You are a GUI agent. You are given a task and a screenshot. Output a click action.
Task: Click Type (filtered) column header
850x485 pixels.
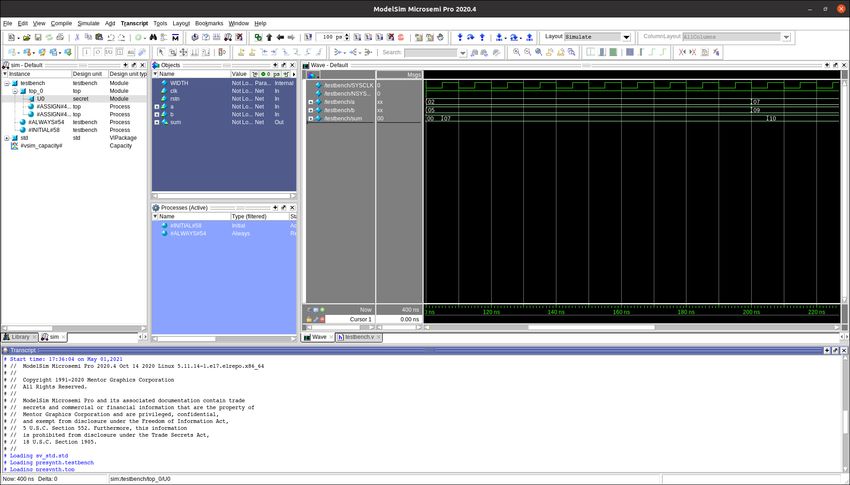tap(260, 216)
